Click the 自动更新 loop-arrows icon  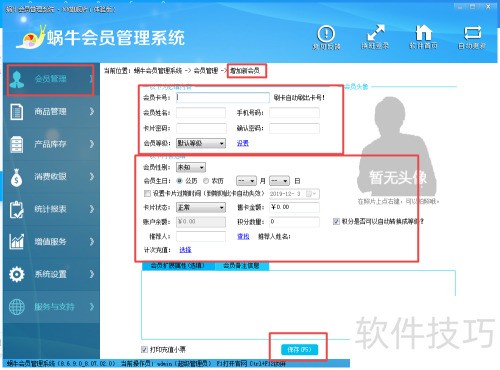point(472,33)
